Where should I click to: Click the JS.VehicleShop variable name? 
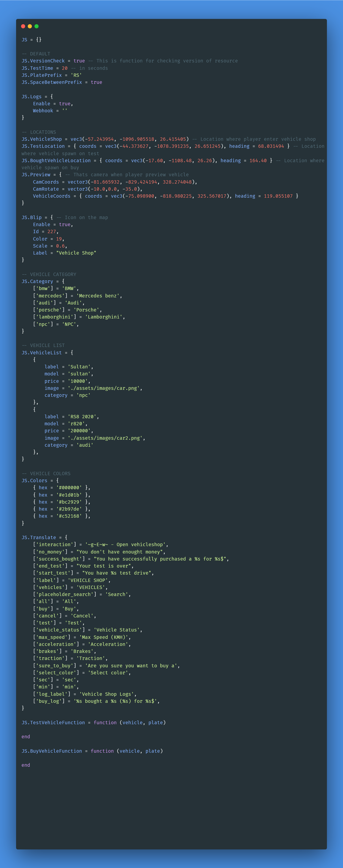point(42,139)
